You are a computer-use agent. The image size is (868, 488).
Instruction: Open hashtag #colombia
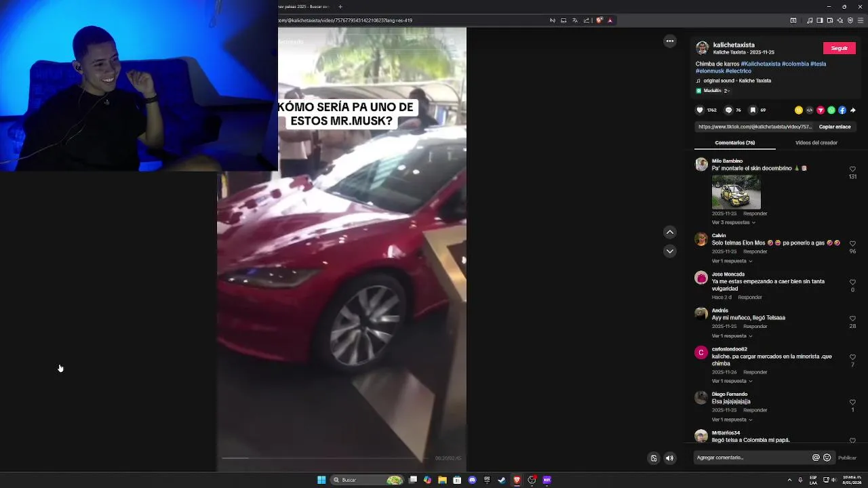795,64
